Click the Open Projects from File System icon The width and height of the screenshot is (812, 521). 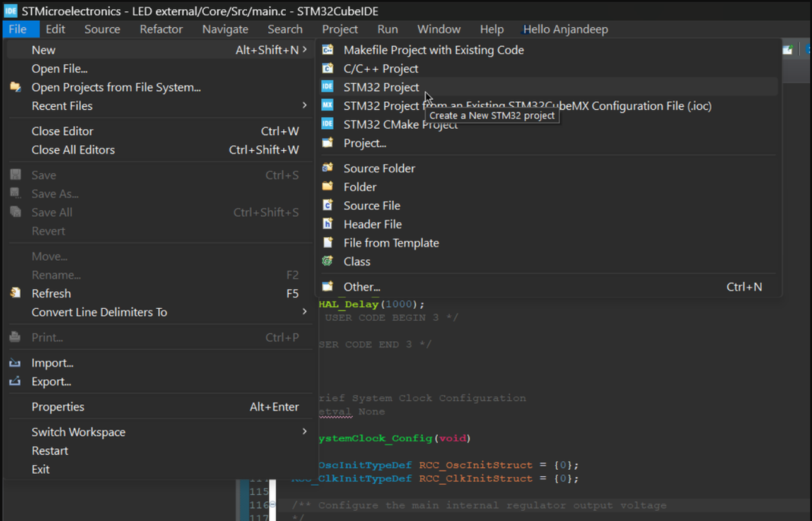16,87
